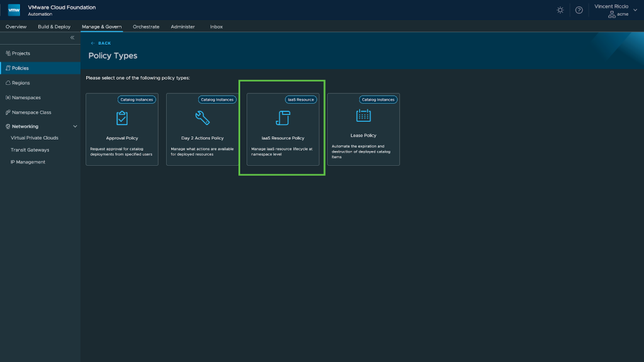The height and width of the screenshot is (362, 644).
Task: Open the help question mark icon
Action: pyautogui.click(x=579, y=10)
